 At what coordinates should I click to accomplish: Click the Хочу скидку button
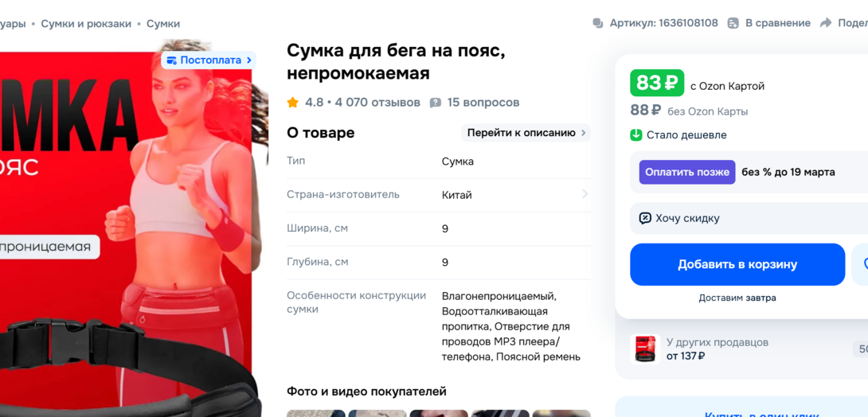[x=749, y=218]
